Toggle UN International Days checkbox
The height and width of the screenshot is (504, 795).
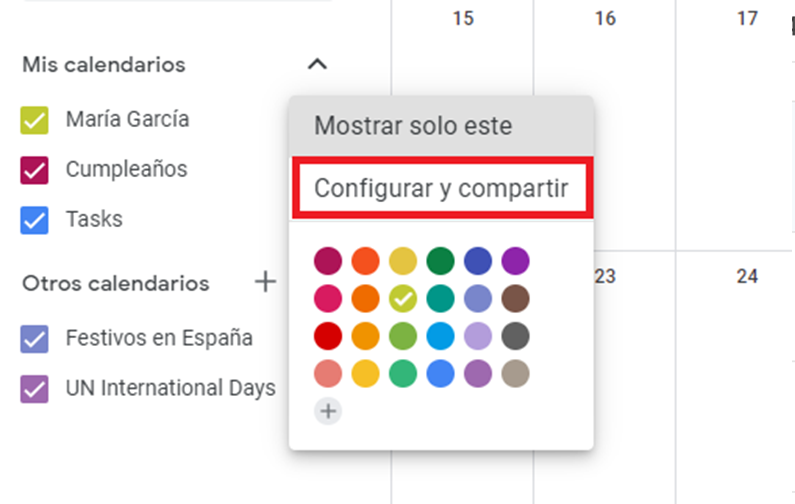pos(35,388)
